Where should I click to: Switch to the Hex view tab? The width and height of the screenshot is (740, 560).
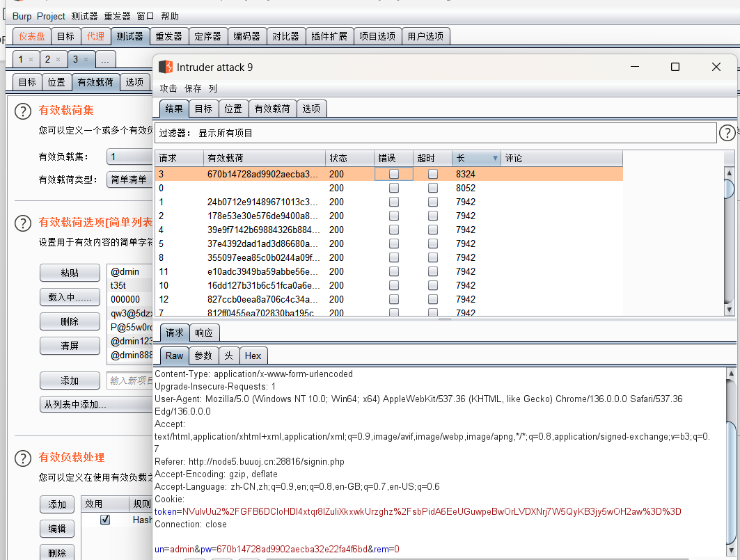point(253,355)
